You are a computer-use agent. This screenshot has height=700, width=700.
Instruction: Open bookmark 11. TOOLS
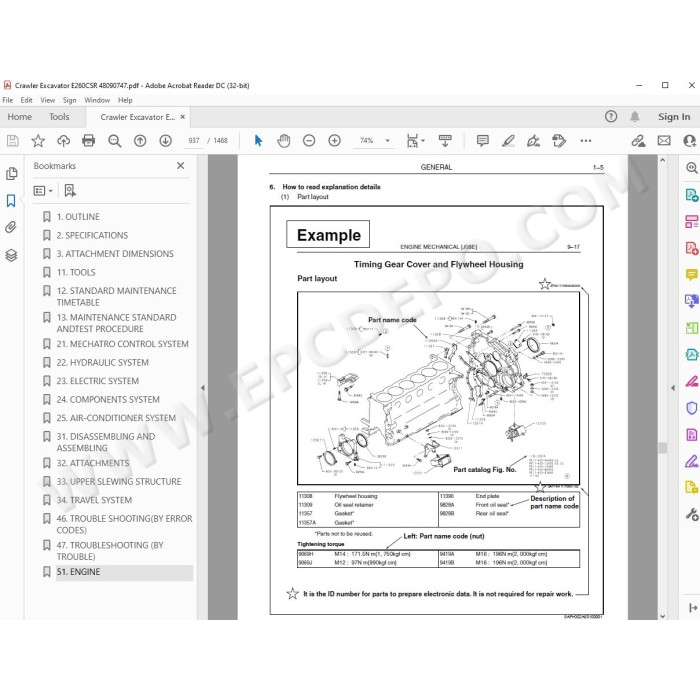pos(76,273)
